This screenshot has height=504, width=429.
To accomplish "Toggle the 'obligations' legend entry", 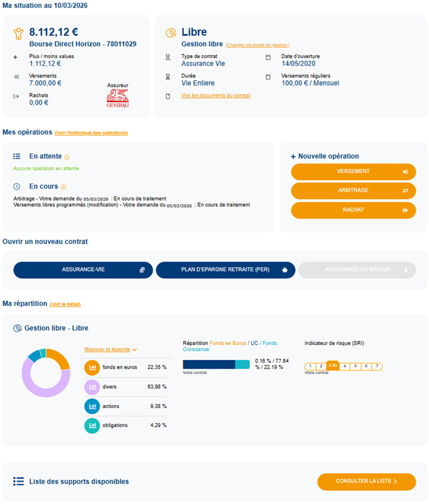I will [92, 425].
